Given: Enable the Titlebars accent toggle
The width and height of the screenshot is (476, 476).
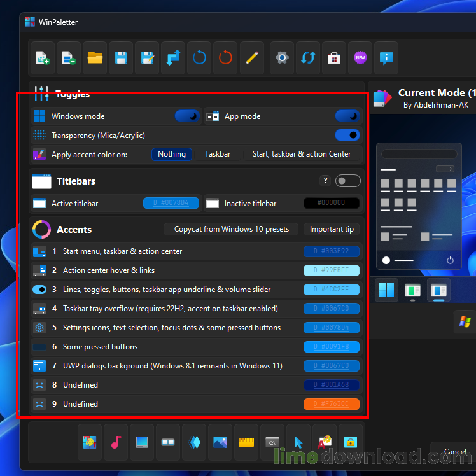Looking at the screenshot, I should (348, 181).
